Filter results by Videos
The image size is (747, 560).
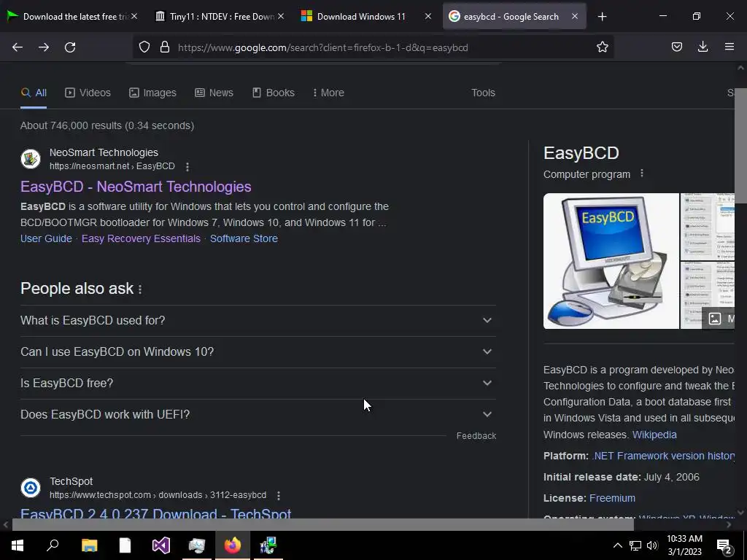(88, 93)
